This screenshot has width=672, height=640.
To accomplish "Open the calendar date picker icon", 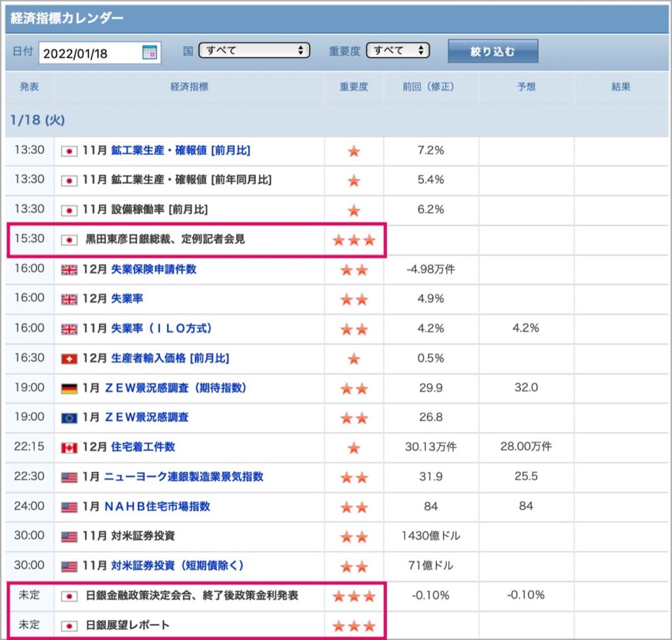I will coord(150,53).
